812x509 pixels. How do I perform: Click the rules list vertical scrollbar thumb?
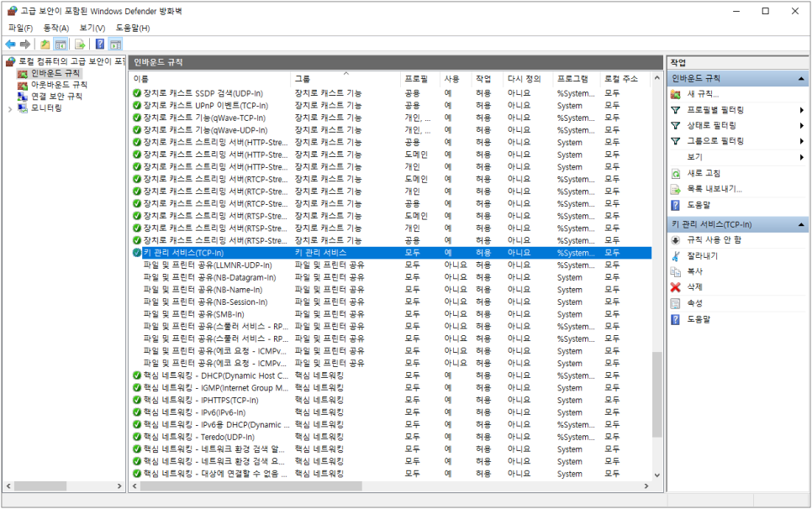[657, 395]
